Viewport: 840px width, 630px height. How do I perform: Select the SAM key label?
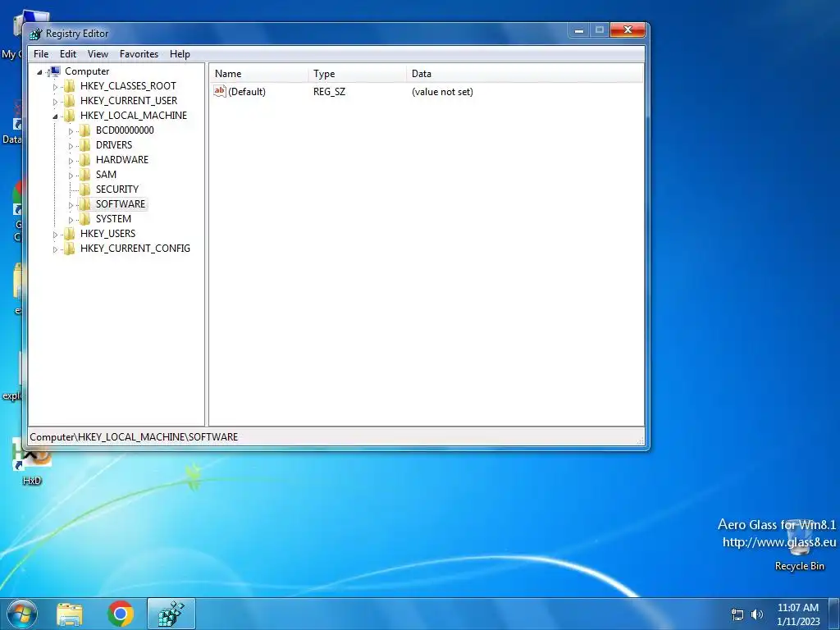(106, 174)
